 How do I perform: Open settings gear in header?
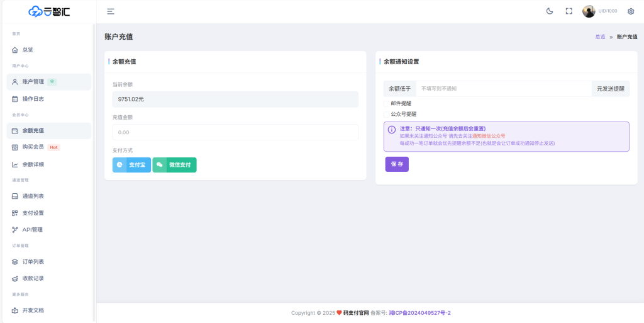pyautogui.click(x=631, y=11)
